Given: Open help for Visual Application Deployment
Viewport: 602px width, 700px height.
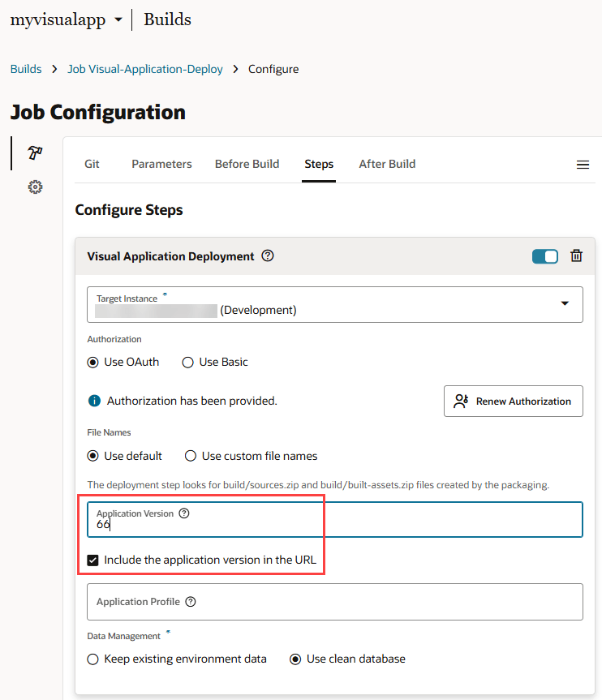Looking at the screenshot, I should pos(268,256).
